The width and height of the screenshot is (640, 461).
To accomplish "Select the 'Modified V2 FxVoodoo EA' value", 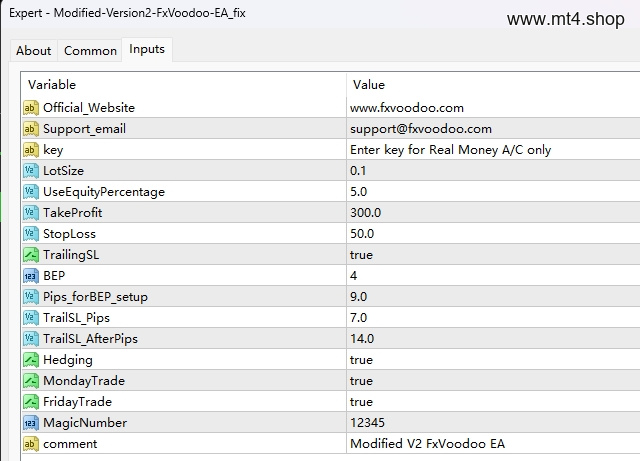I will coord(493,444).
